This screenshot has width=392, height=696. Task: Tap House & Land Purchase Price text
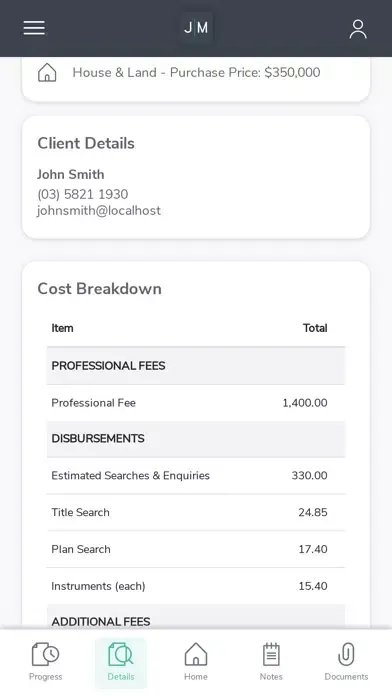click(x=196, y=73)
